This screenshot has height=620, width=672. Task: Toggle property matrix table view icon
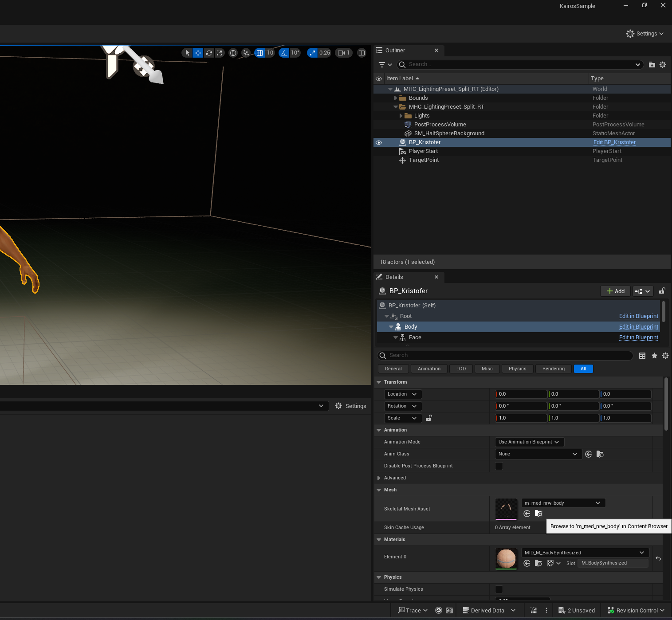pyautogui.click(x=642, y=356)
